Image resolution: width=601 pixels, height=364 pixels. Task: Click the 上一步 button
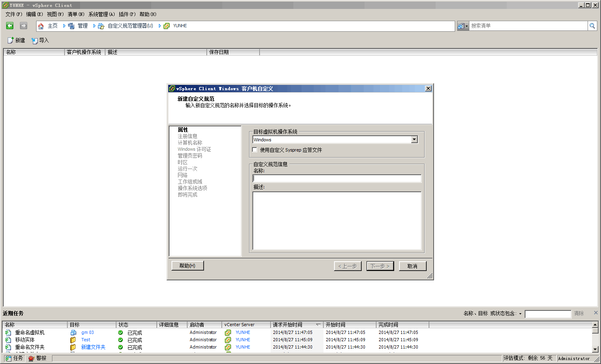(x=347, y=266)
